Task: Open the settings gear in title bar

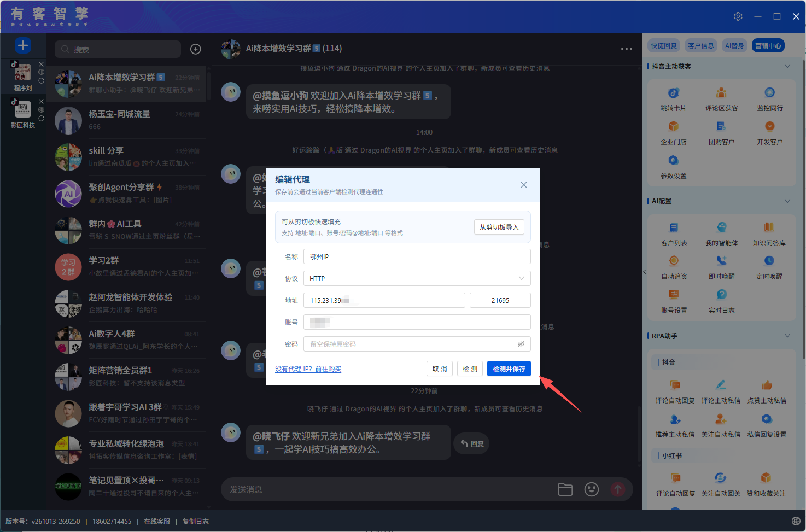Action: 738,16
